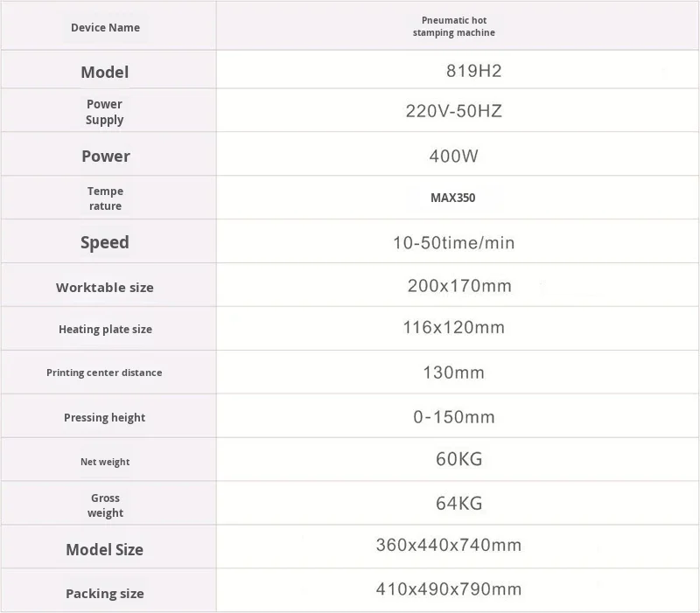This screenshot has height=613, width=700.
Task: Click the Printing center distance label
Action: (x=104, y=373)
